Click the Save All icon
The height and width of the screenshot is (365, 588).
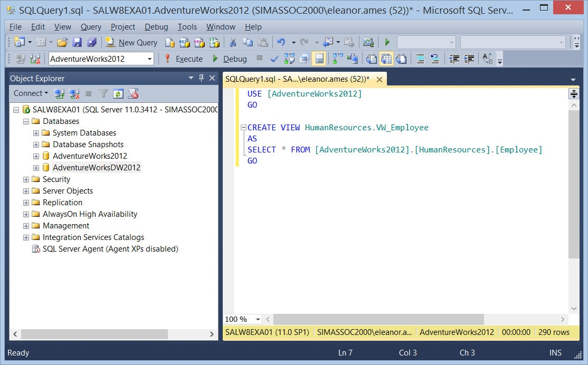pos(92,42)
